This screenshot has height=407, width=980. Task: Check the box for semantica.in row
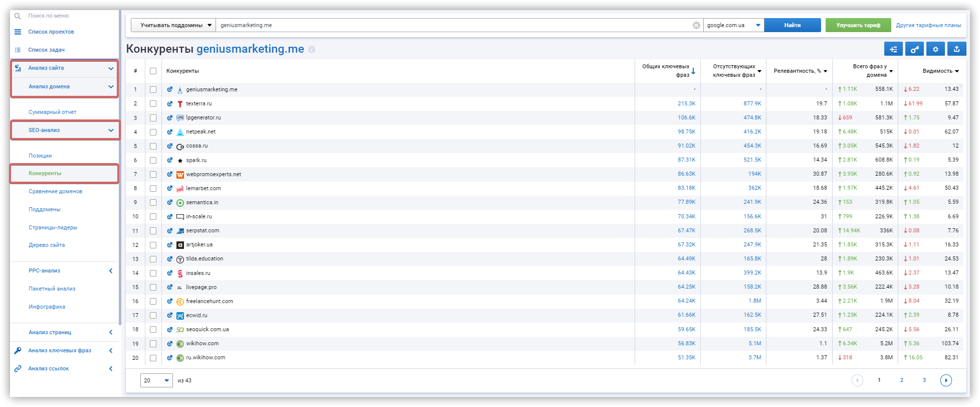[x=153, y=203]
